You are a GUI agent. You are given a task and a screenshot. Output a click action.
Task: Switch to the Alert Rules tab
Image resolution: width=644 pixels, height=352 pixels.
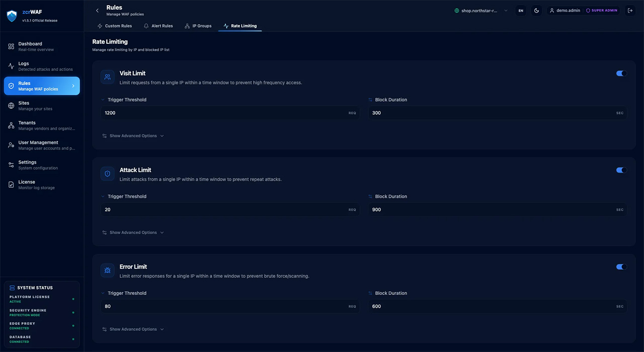pyautogui.click(x=158, y=26)
